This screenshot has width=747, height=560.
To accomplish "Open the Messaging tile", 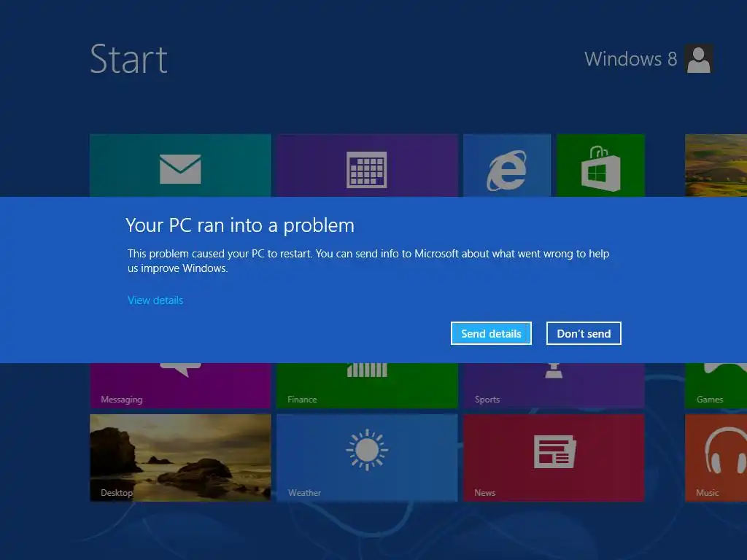I will coord(180,385).
